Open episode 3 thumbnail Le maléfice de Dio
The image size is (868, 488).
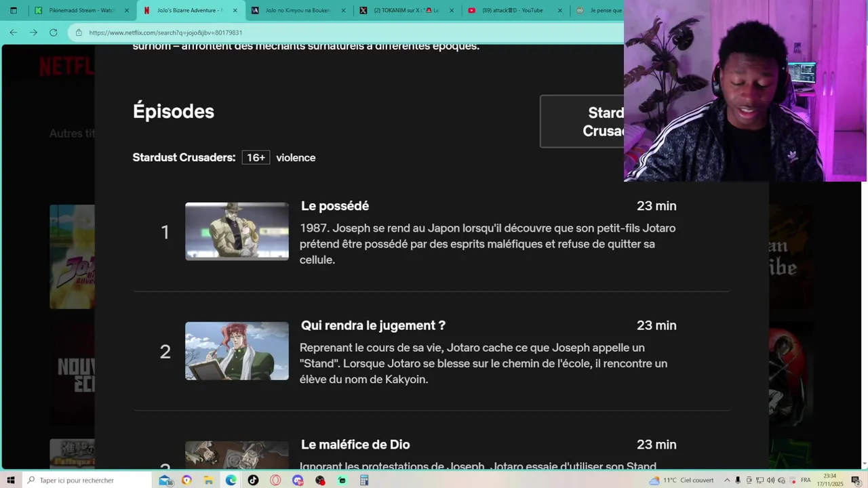pyautogui.click(x=237, y=455)
